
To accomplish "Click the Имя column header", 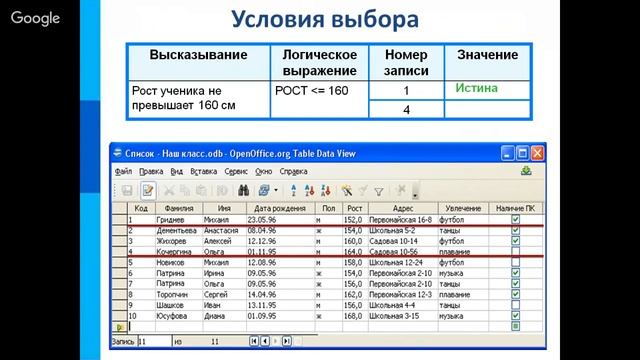I will click(224, 208).
